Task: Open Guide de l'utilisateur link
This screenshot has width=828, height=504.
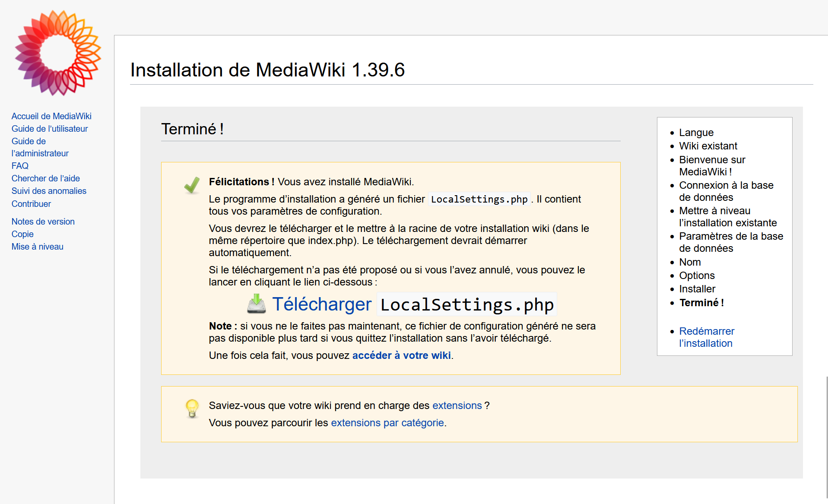Action: pos(50,129)
